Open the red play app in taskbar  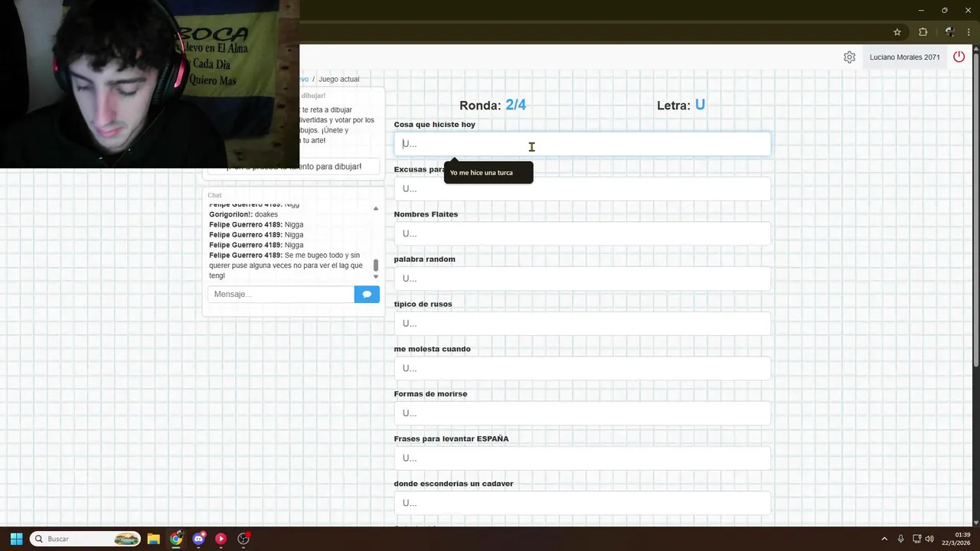tap(221, 539)
